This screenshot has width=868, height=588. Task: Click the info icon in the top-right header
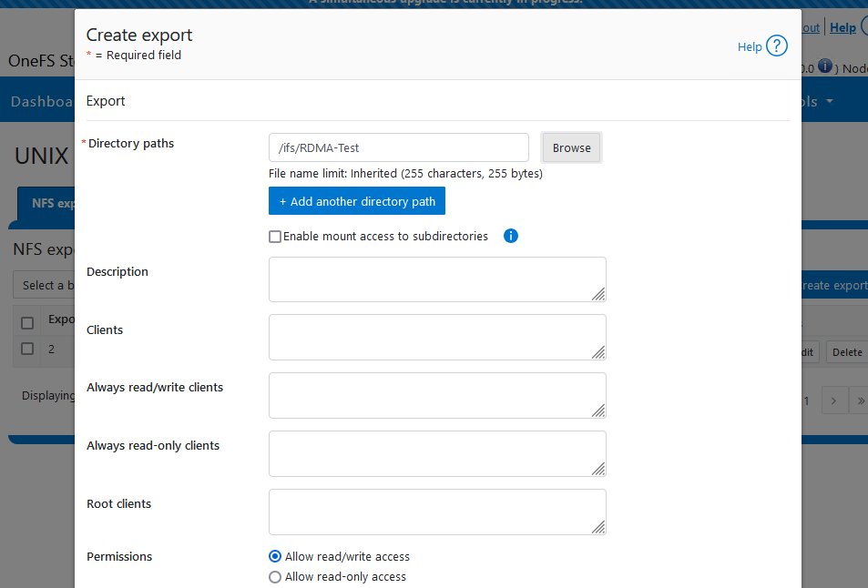[x=824, y=66]
